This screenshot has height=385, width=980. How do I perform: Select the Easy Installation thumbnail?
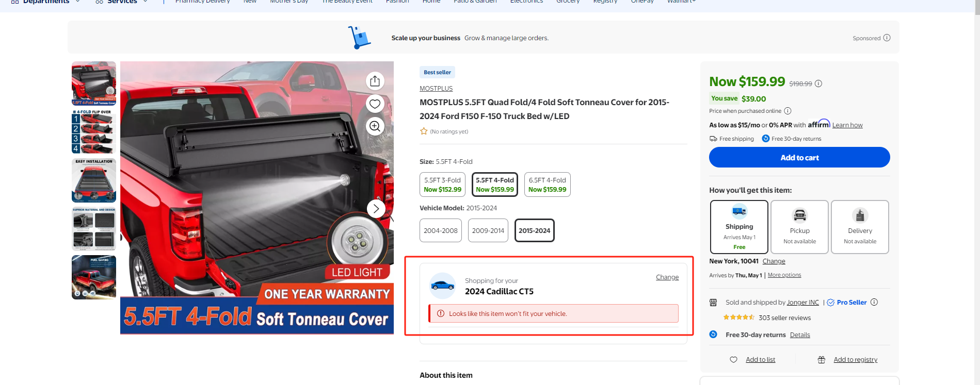point(94,180)
